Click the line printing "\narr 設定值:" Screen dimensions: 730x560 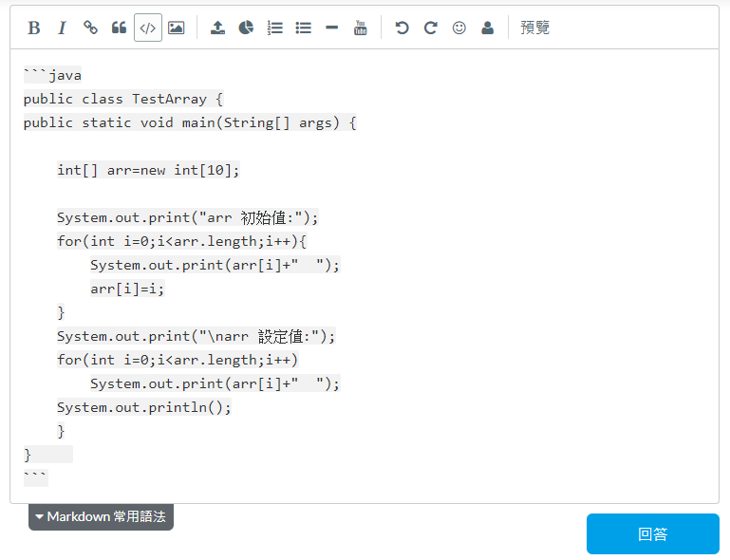196,336
